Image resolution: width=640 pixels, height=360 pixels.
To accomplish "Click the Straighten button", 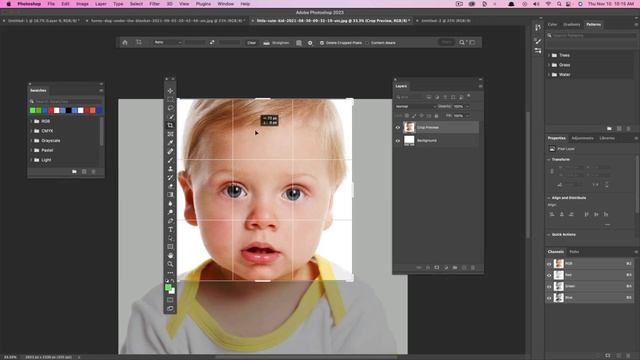I will tap(277, 43).
